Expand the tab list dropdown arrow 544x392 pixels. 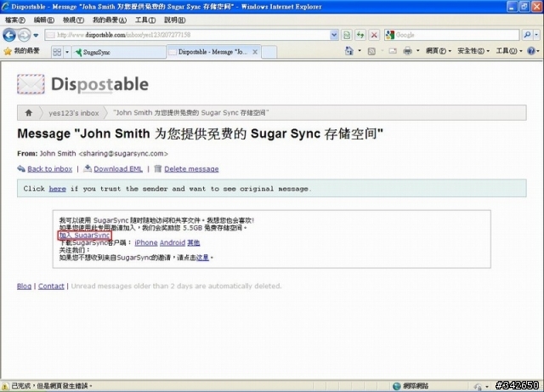[x=67, y=52]
